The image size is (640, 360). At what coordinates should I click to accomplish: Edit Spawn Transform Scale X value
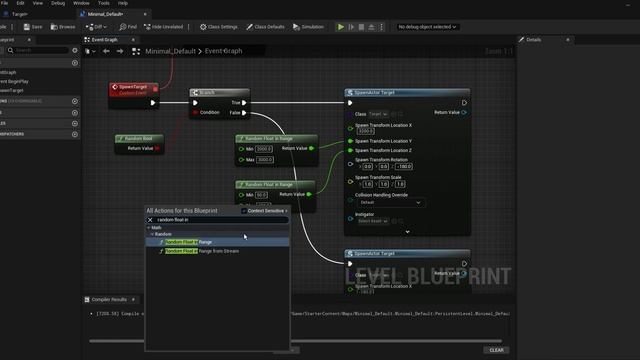pos(368,184)
